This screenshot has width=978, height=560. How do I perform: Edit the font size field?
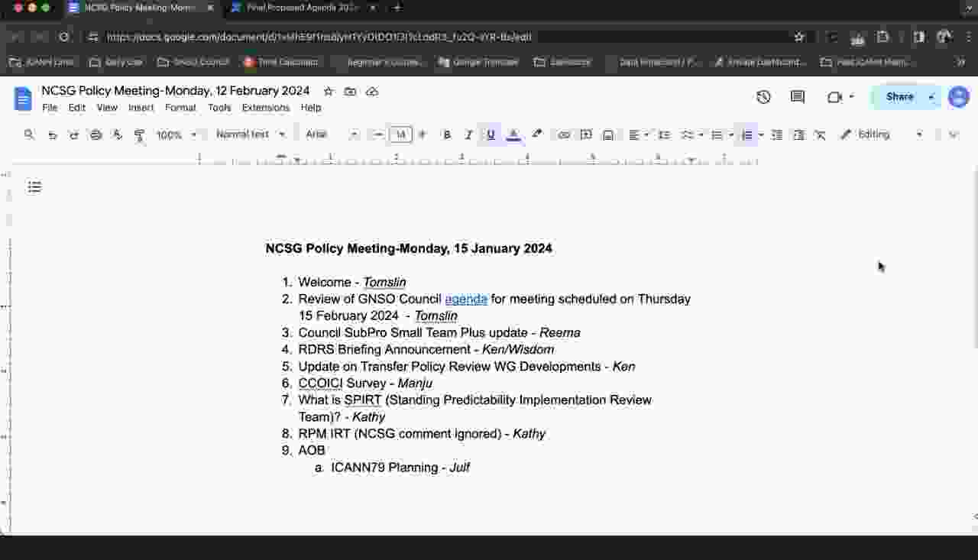[400, 134]
